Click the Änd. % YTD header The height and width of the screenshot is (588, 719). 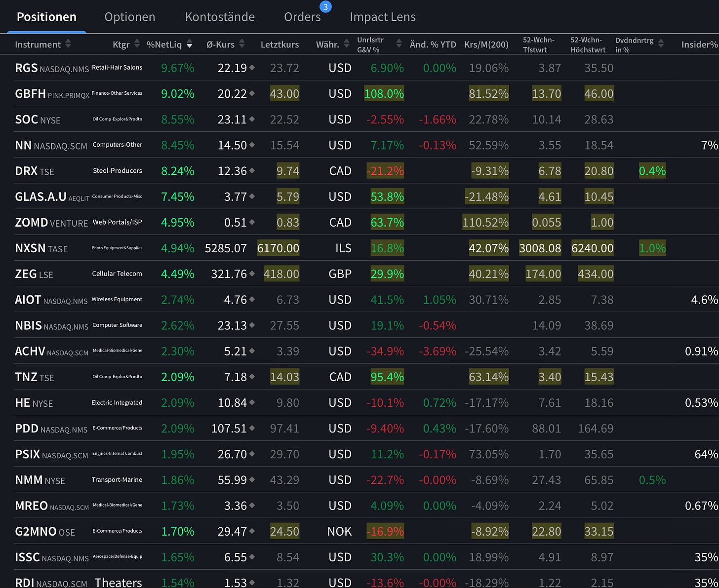433,44
